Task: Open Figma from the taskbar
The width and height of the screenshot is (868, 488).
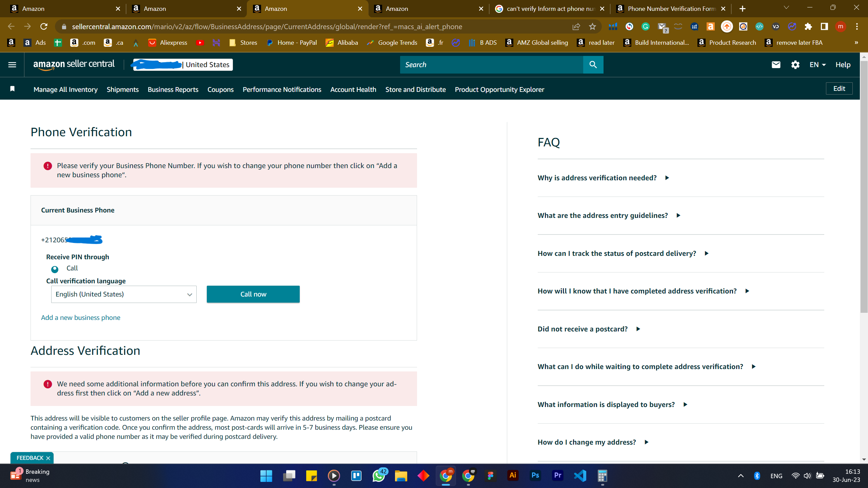Action: pyautogui.click(x=491, y=476)
